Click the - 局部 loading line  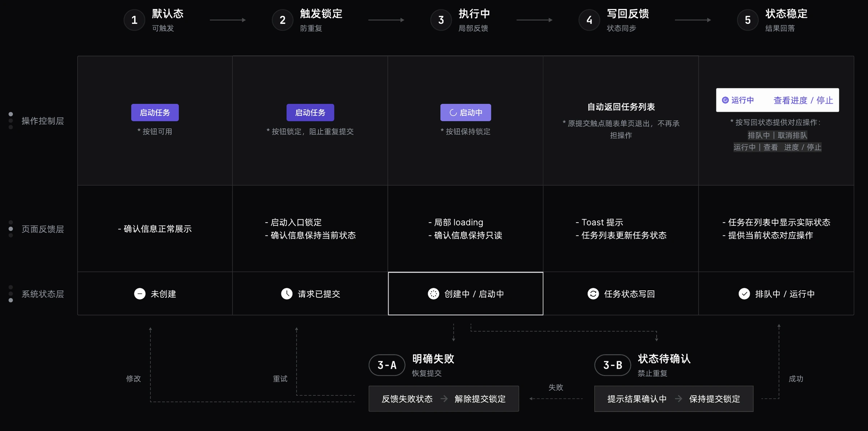(456, 222)
